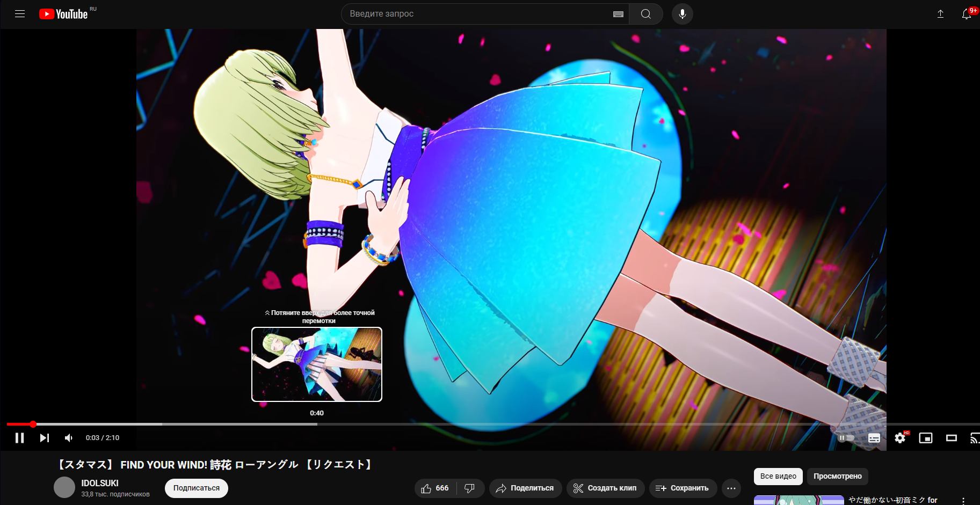Screen dimensions: 980x505
Task: Click 'Создать клип' to create a clip
Action: [605, 488]
